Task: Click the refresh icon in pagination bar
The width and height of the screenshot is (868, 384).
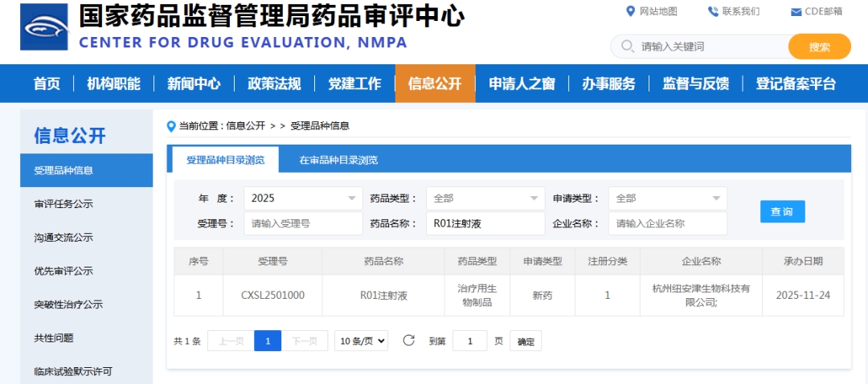Action: click(x=408, y=341)
